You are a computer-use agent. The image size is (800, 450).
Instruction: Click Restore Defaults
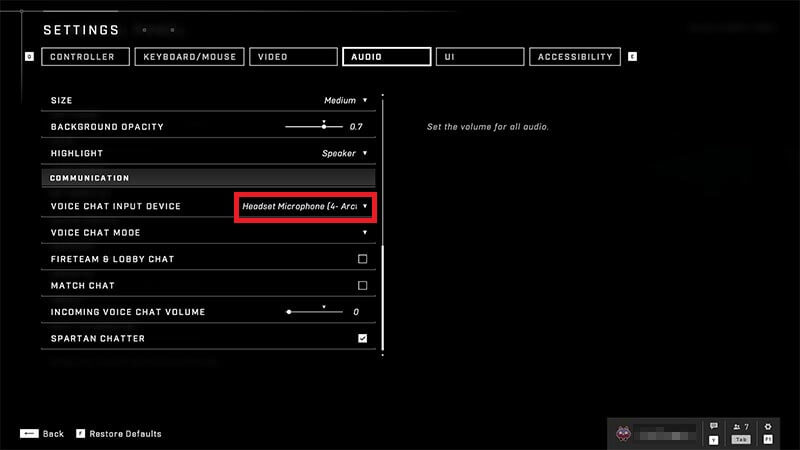[x=126, y=434]
